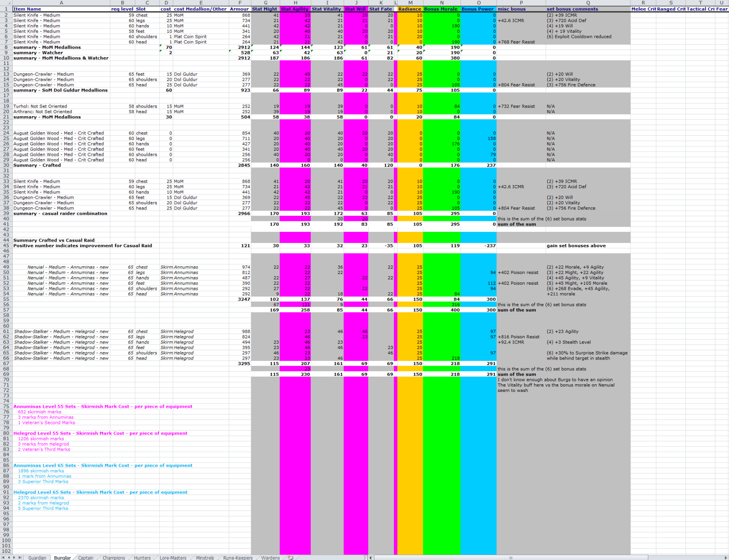
Task: Click the 'misc bonus' header cell
Action: 521,9
